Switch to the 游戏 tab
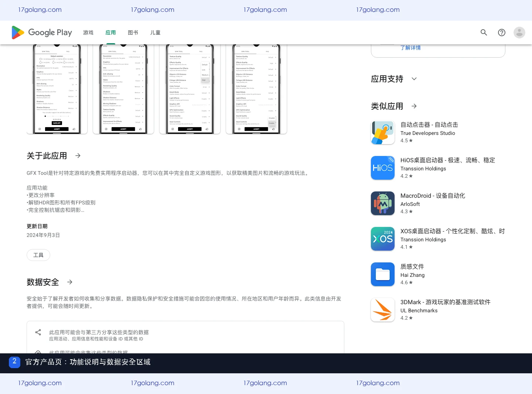This screenshot has width=532, height=394. pyautogui.click(x=88, y=33)
